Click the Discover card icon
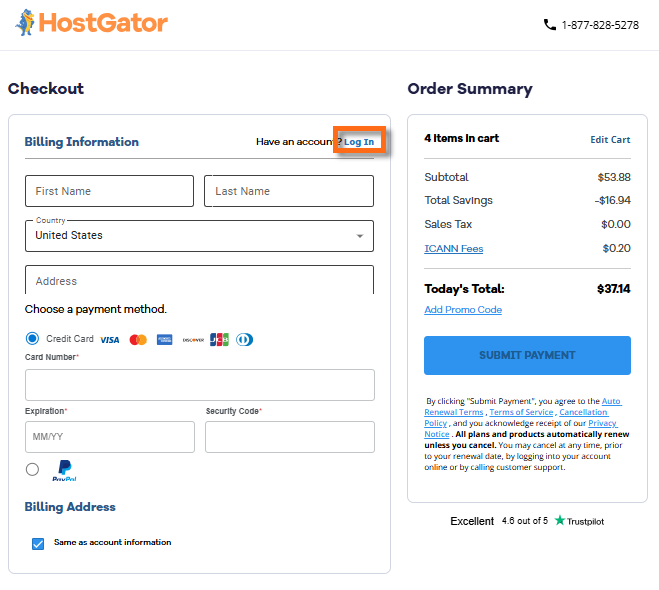Viewport: 659px width, 590px height. pos(193,340)
